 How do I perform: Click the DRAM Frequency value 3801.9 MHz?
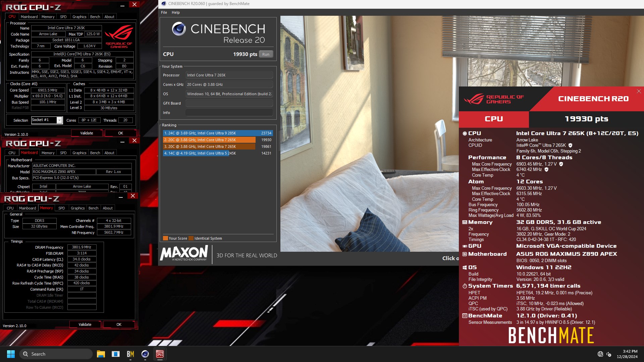82,247
